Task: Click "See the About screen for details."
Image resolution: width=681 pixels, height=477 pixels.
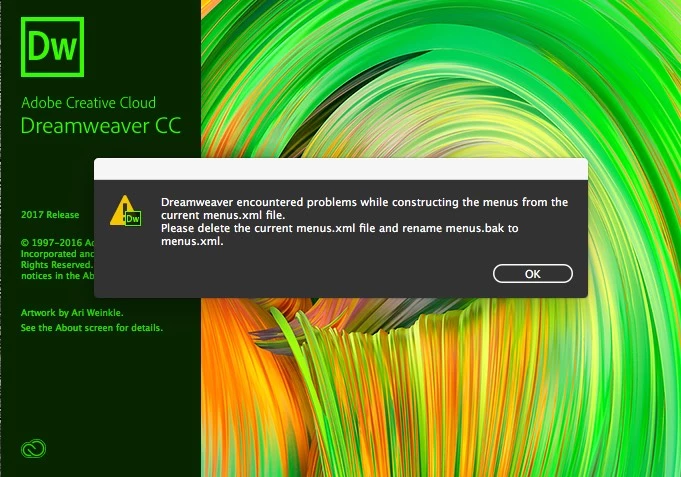Action: [92, 328]
